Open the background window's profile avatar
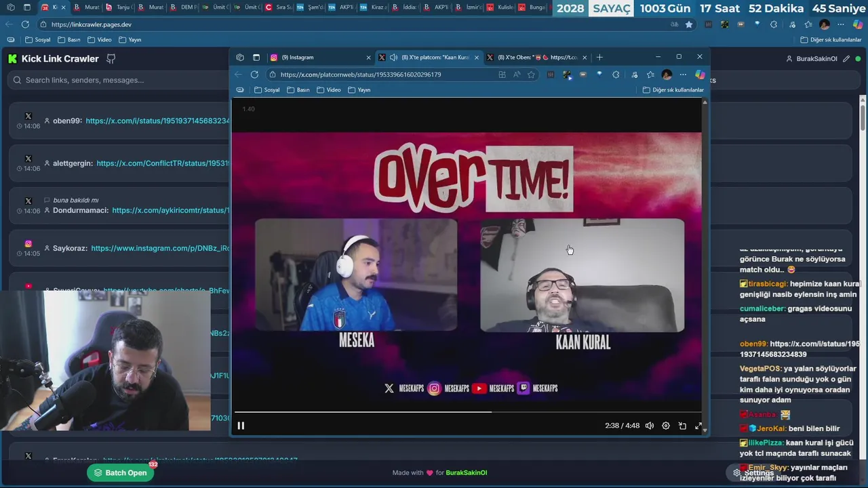 click(825, 24)
